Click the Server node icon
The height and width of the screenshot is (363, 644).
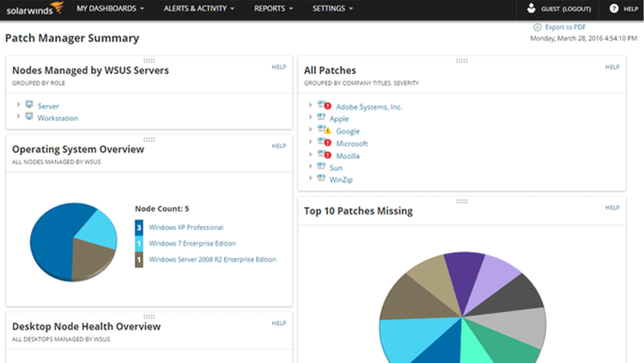pos(29,105)
